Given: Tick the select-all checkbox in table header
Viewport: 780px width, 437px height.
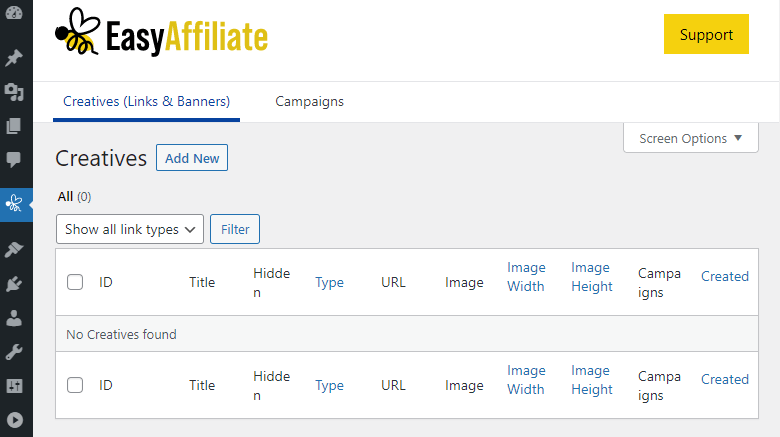Looking at the screenshot, I should tap(75, 282).
